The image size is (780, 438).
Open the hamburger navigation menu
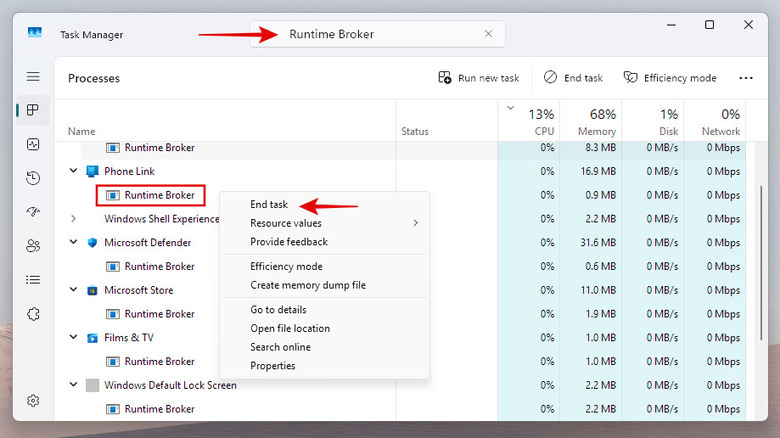pyautogui.click(x=33, y=77)
